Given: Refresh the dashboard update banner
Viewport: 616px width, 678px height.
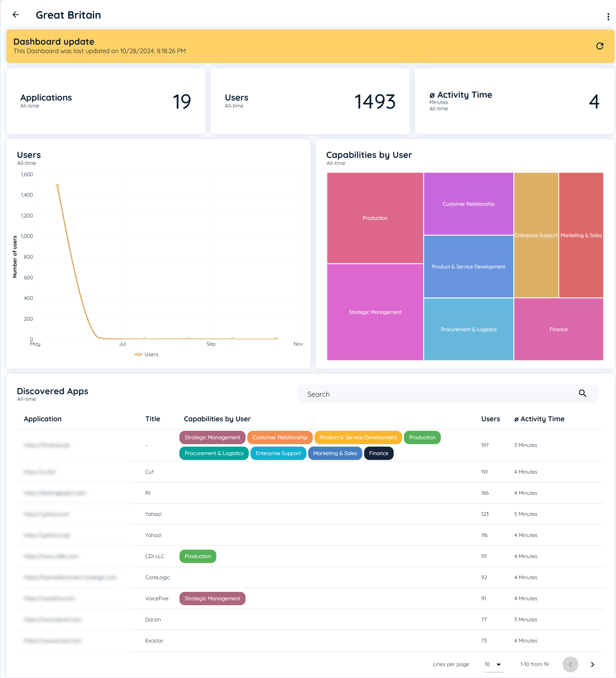Looking at the screenshot, I should (x=600, y=46).
